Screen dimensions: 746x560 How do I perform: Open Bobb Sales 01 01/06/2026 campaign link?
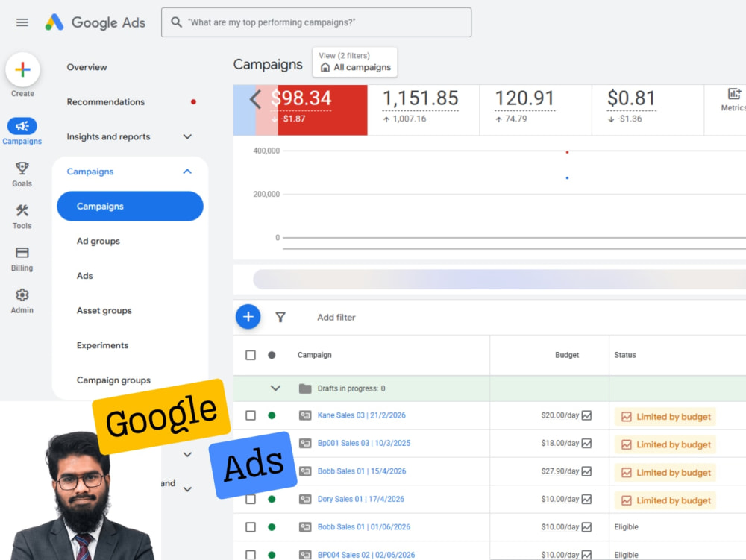click(364, 526)
